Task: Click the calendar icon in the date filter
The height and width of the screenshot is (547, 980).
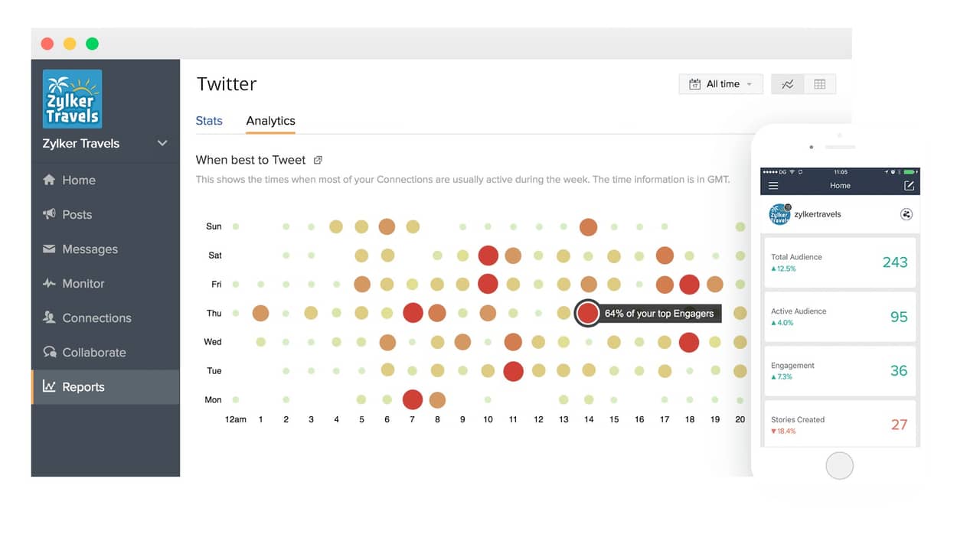Action: [695, 84]
